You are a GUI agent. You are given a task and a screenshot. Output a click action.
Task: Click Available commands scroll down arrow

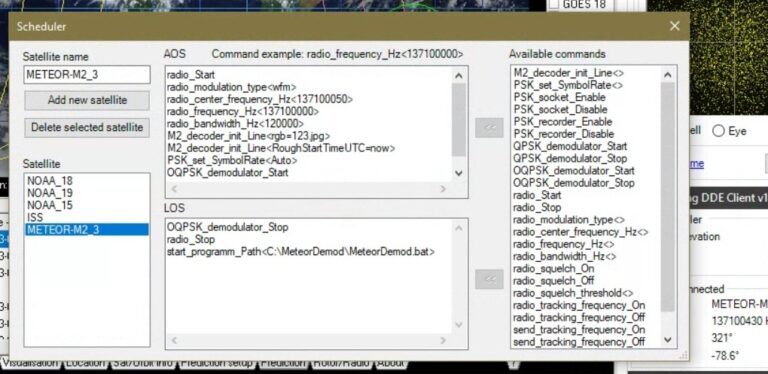668,339
